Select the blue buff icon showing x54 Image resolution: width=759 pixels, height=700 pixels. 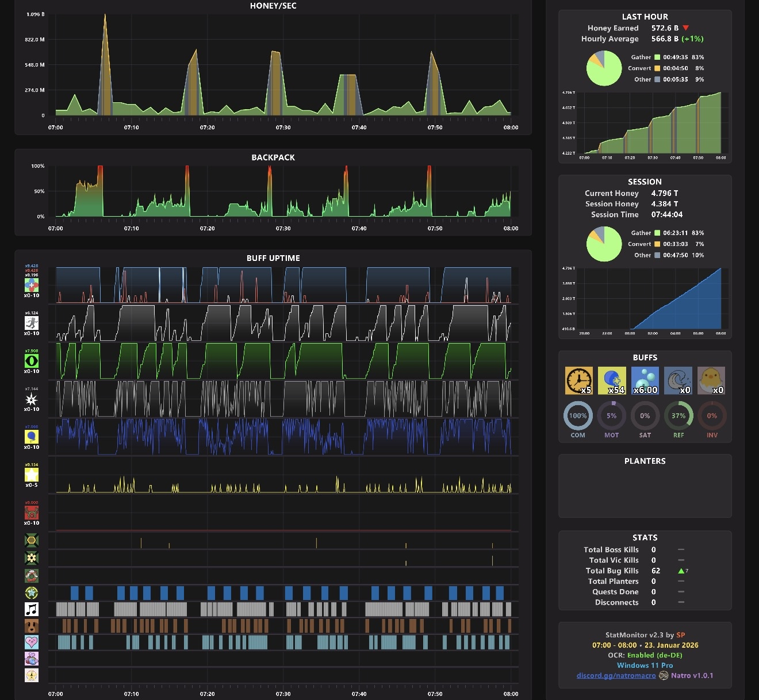(612, 381)
